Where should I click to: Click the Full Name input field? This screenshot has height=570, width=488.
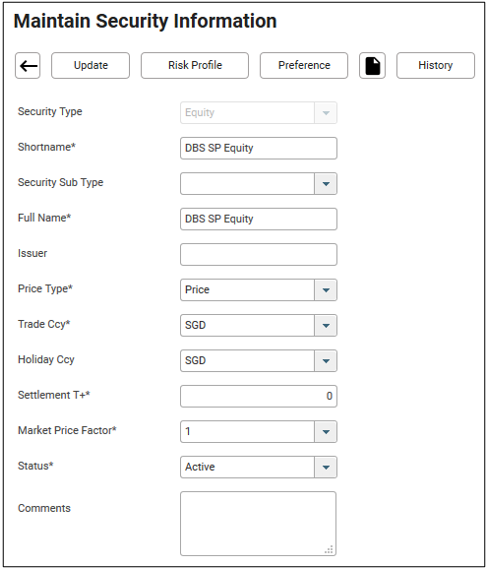click(x=259, y=219)
